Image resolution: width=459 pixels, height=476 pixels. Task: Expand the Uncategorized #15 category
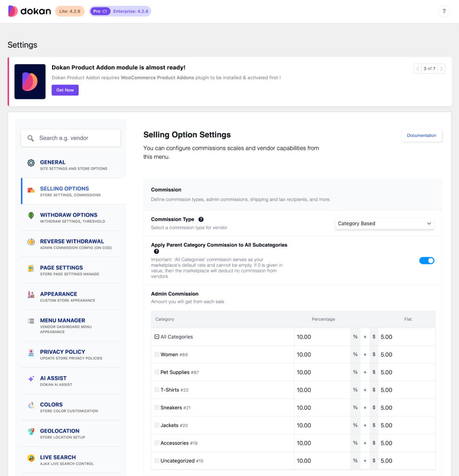pyautogui.click(x=157, y=461)
